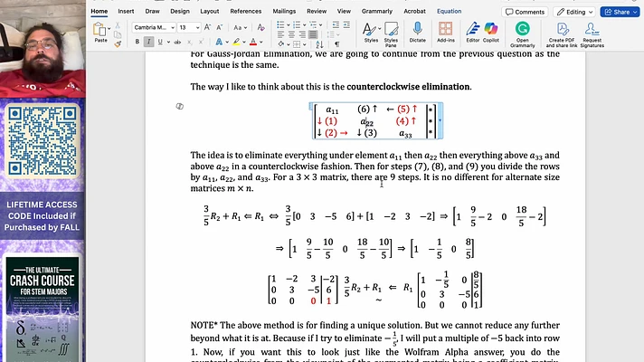Select the Equation tab
644x362 pixels.
[x=449, y=11]
